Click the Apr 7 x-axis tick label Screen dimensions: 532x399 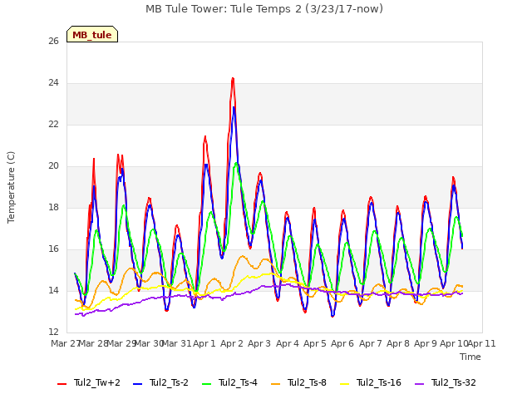pyautogui.click(x=371, y=343)
